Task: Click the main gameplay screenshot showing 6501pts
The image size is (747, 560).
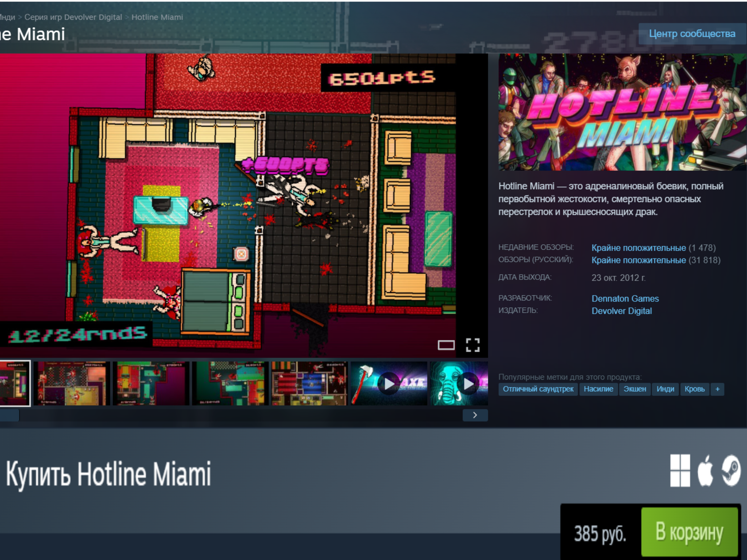Action: tap(244, 206)
